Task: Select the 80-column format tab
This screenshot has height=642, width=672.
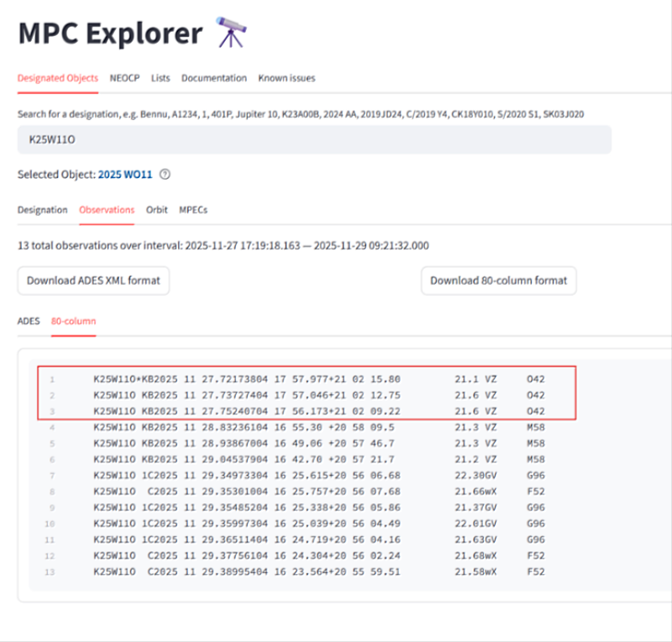Action: [73, 321]
